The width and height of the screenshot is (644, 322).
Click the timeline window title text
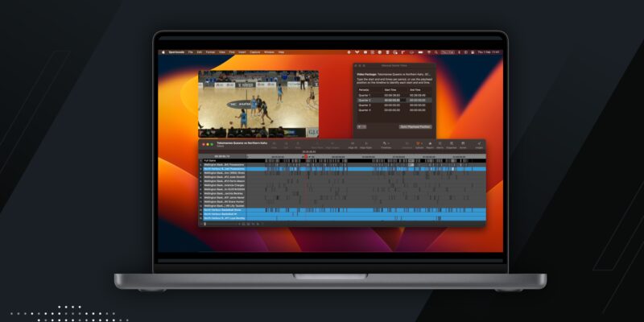(242, 143)
